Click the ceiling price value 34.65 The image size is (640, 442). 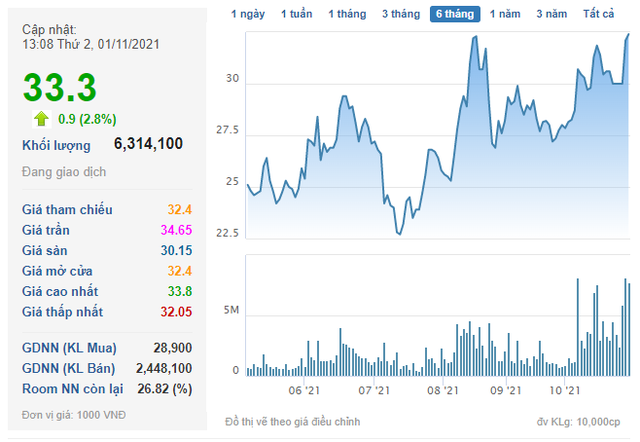click(x=175, y=231)
